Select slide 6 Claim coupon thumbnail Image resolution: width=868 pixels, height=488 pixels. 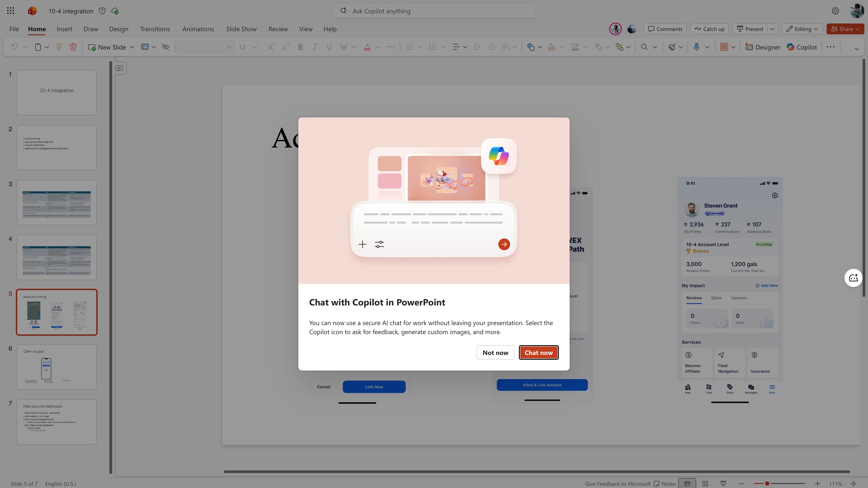[56, 367]
